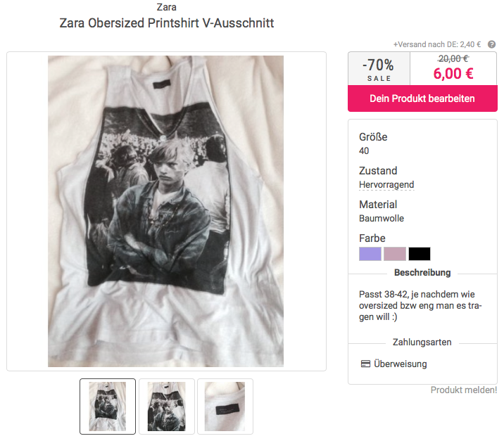
Task: Open the Produkt melden! link
Action: click(463, 390)
